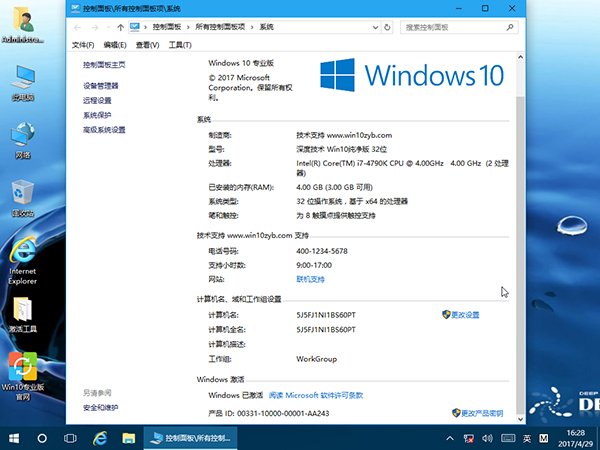The height and width of the screenshot is (450, 600).
Task: Click the 更改设置 link
Action: (465, 315)
